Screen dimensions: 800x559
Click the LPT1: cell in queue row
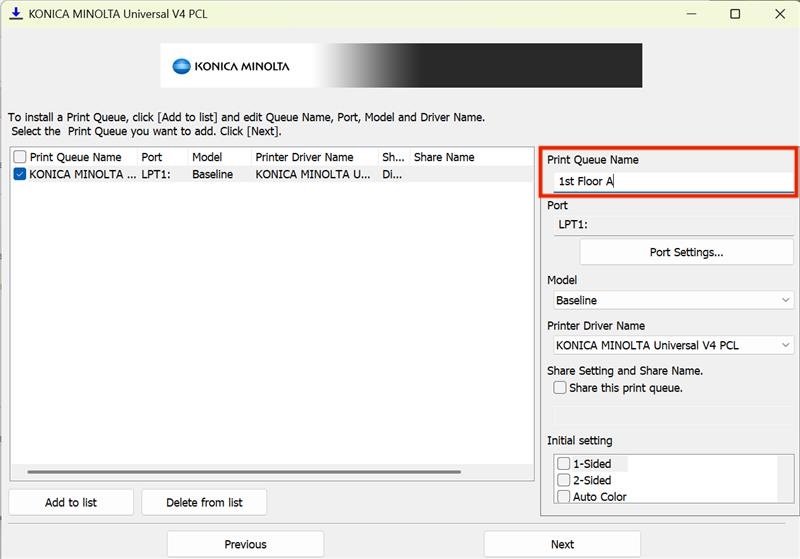click(156, 174)
